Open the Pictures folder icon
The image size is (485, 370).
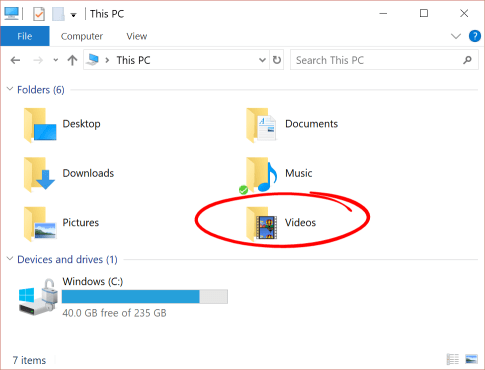(40, 224)
